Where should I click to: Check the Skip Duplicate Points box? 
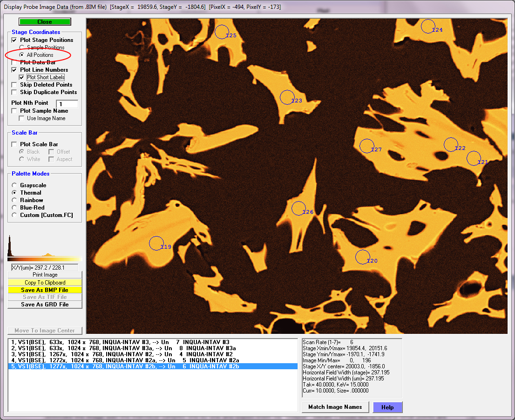[x=14, y=92]
